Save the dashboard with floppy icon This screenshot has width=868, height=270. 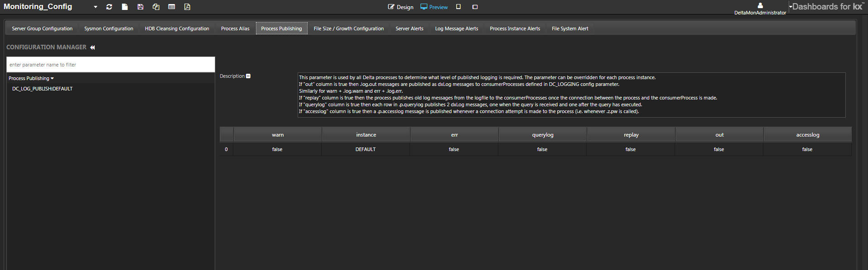tap(140, 7)
